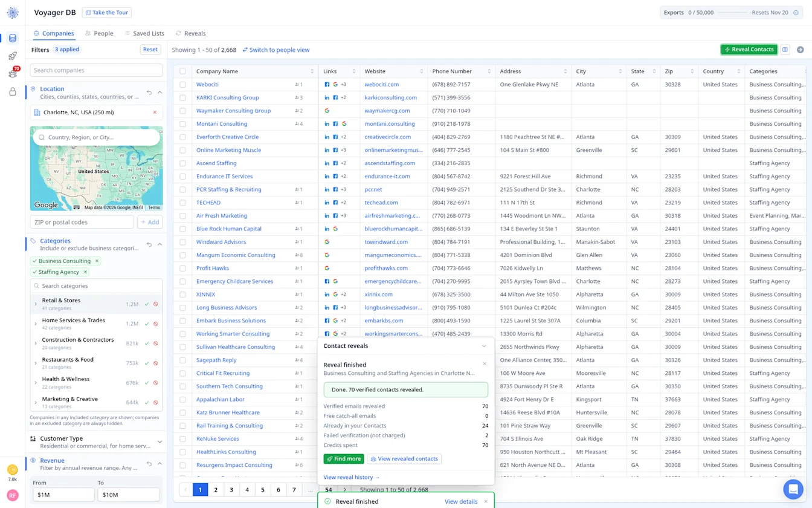Open exports info icon near Resets Nov 20
Viewport: 812px width, 508px height.
point(796,13)
